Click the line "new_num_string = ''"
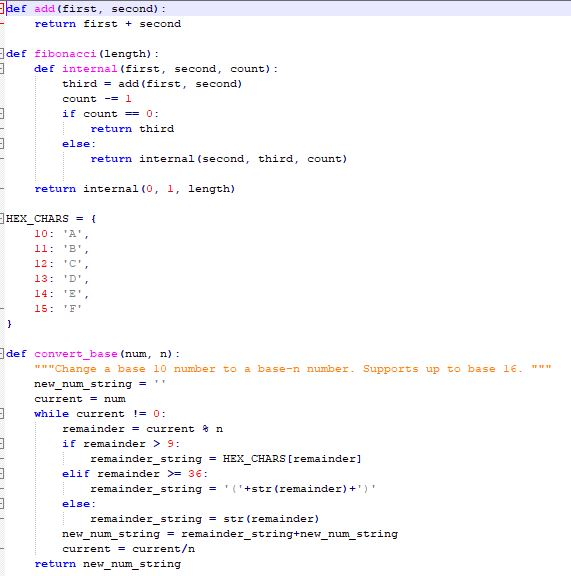 [100, 384]
